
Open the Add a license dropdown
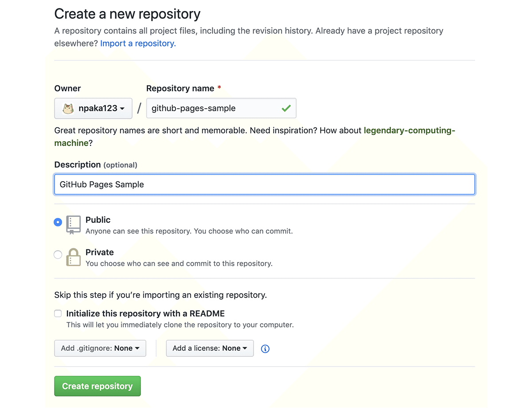click(x=210, y=348)
